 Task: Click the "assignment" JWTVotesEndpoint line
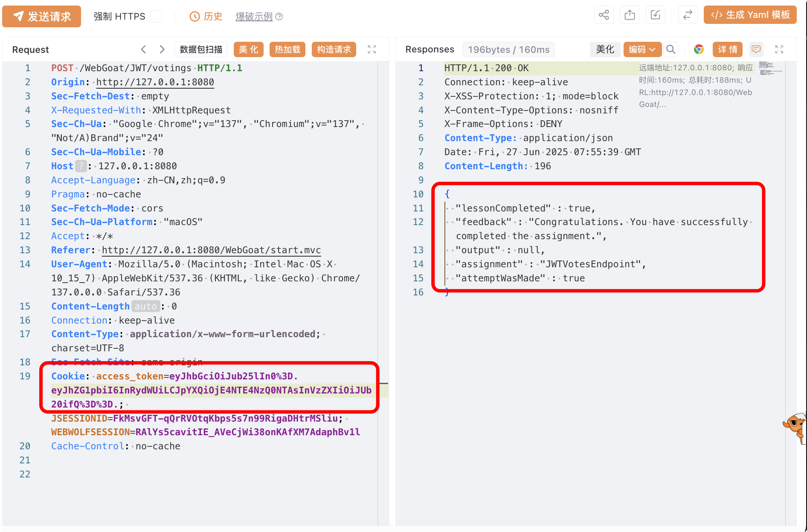pos(551,264)
